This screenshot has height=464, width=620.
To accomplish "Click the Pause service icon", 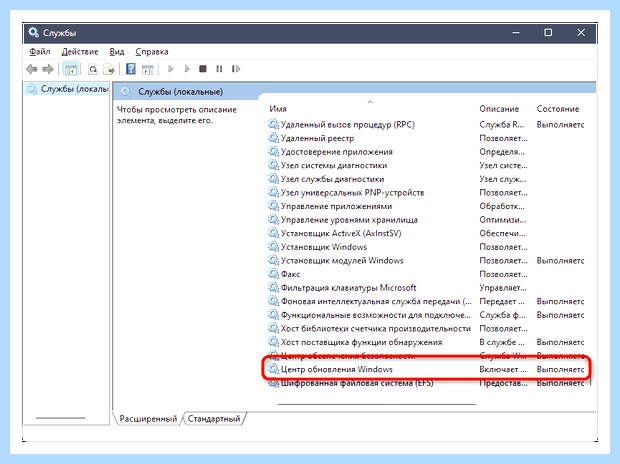I will click(219, 69).
